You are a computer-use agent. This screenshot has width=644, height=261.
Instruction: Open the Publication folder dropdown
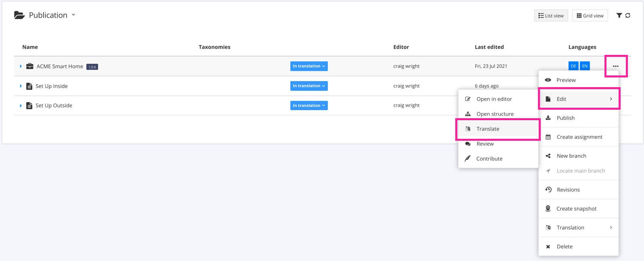click(x=73, y=15)
